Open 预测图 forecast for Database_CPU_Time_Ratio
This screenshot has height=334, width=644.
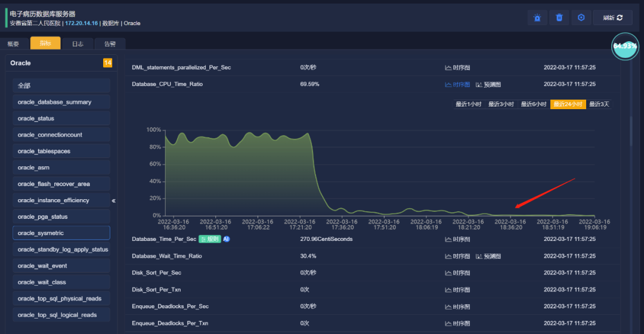tap(488, 85)
